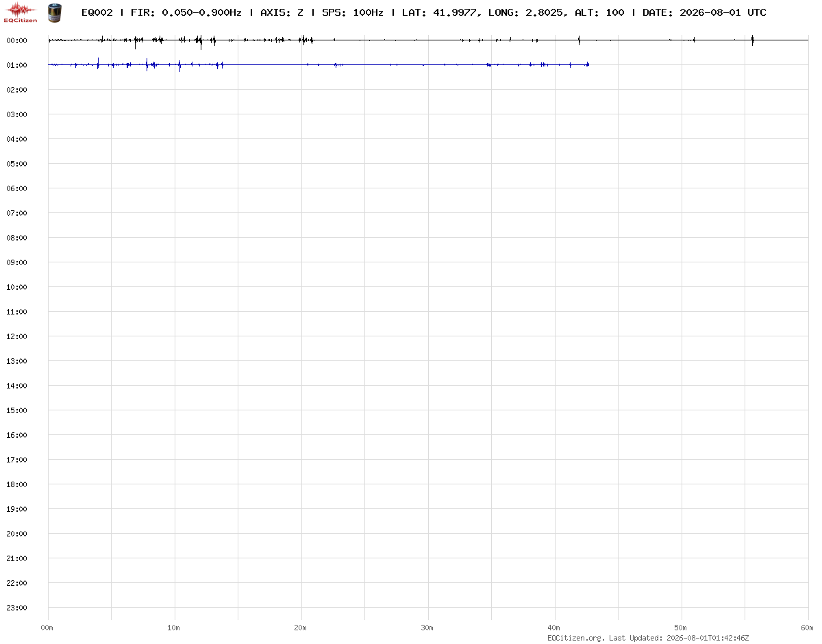Click the 17:00 hour row label
This screenshot has width=822, height=644.
coord(16,460)
